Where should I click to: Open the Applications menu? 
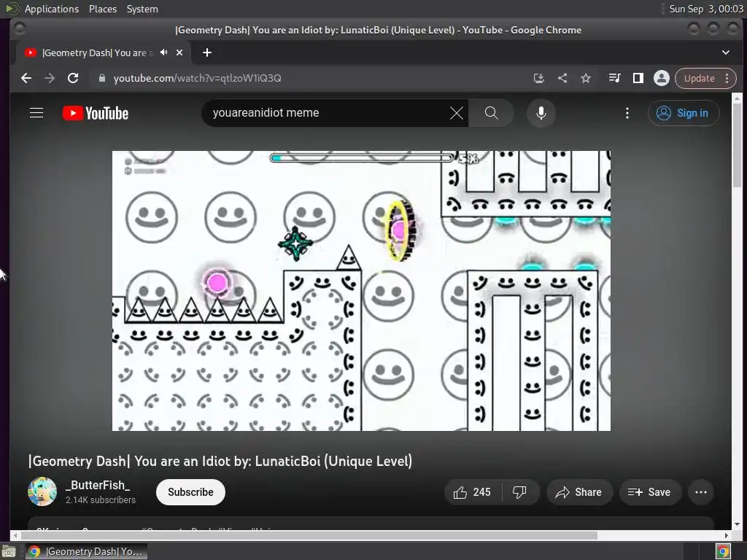pyautogui.click(x=52, y=9)
